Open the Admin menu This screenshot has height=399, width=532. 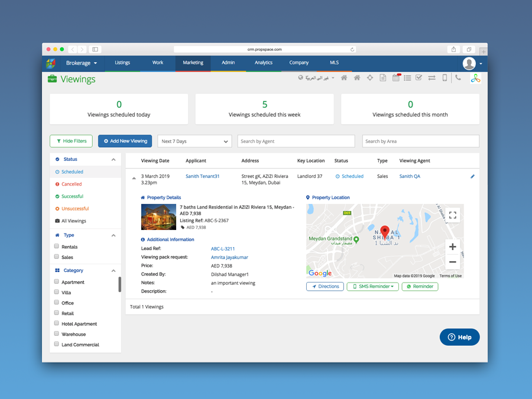[x=228, y=63]
